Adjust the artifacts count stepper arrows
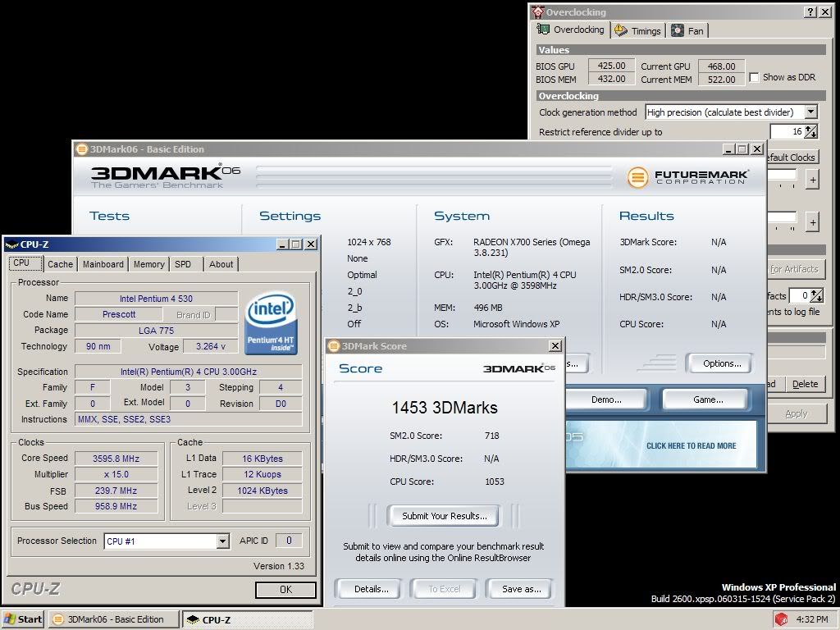Image resolution: width=840 pixels, height=630 pixels. pos(816,295)
